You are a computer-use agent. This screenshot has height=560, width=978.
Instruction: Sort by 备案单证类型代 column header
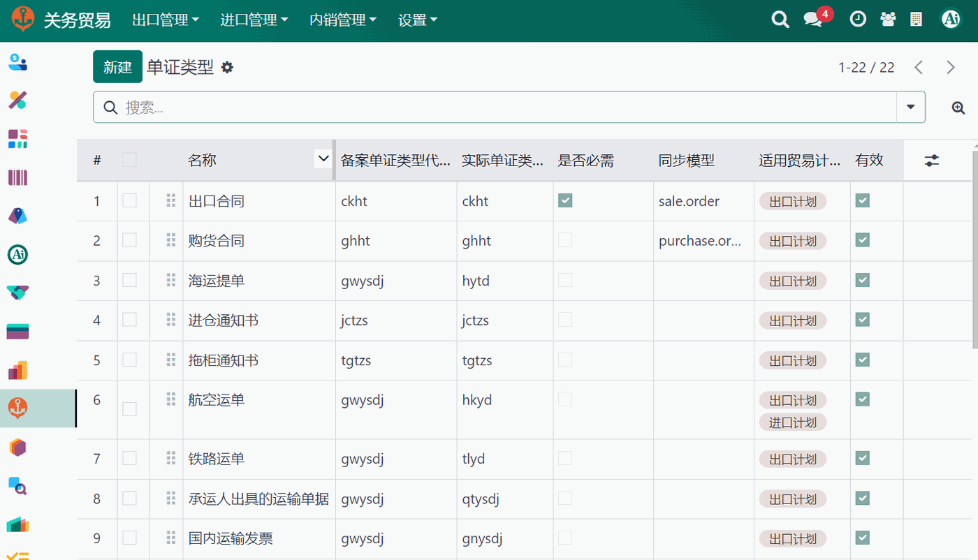point(395,161)
